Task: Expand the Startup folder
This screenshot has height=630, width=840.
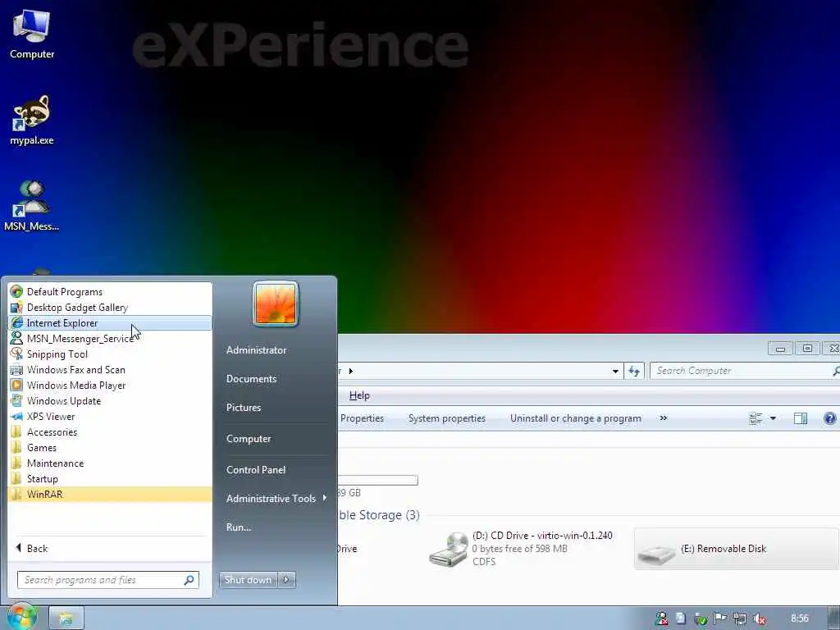Action: pos(110,478)
